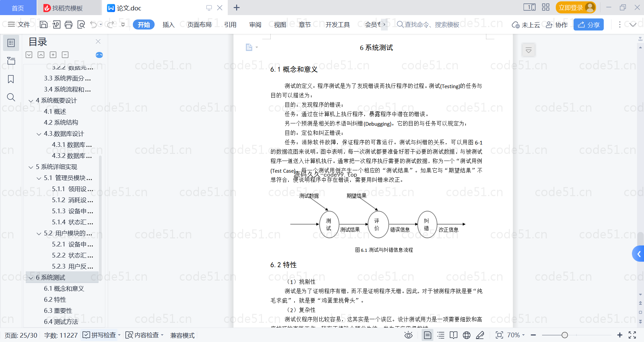Open the app grid icon in title bar
644x342 pixels.
[546, 7]
